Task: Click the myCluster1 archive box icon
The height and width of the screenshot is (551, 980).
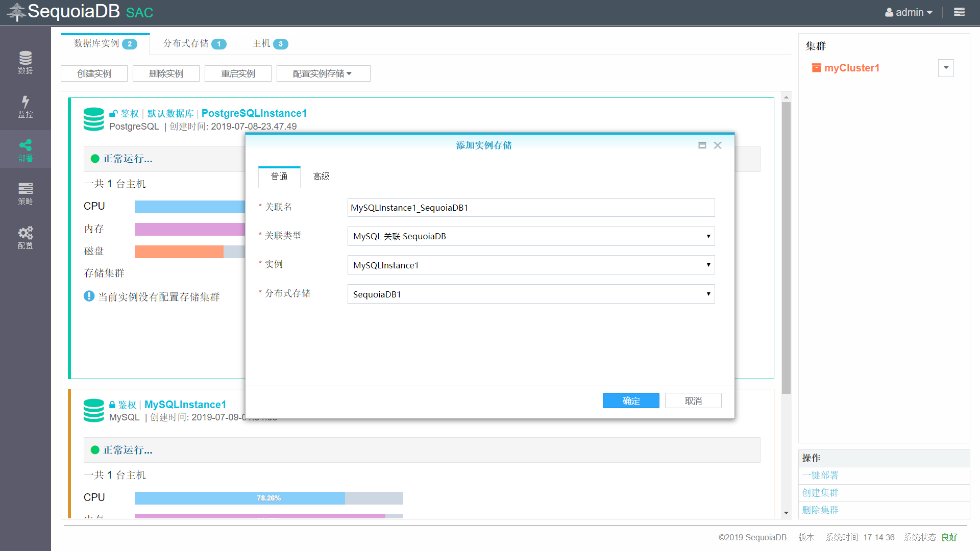Action: pos(817,68)
